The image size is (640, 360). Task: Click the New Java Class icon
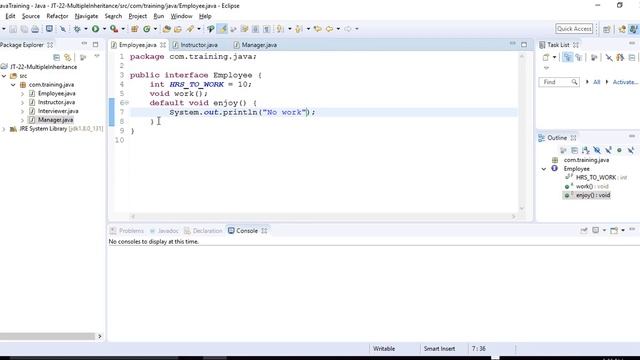click(x=146, y=29)
